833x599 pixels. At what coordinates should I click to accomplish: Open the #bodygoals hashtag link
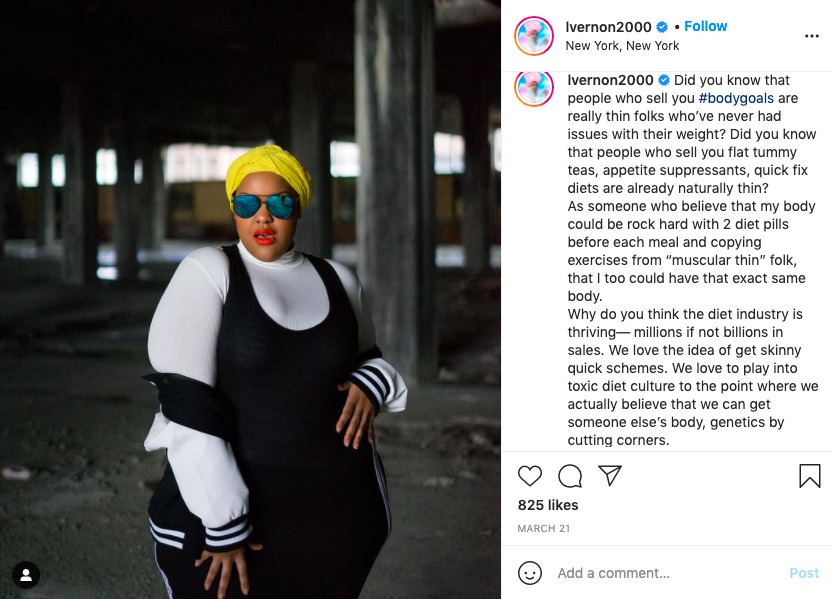click(x=736, y=98)
